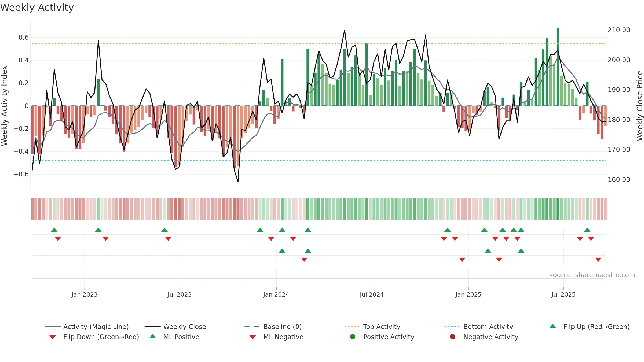
Task: Click the Jan 2024 axis label
Action: 276,294
